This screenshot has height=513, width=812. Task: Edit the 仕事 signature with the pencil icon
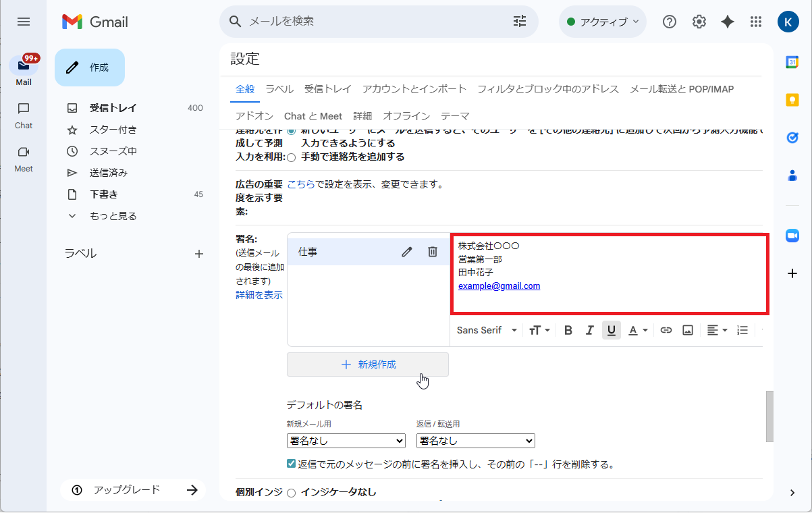click(406, 251)
